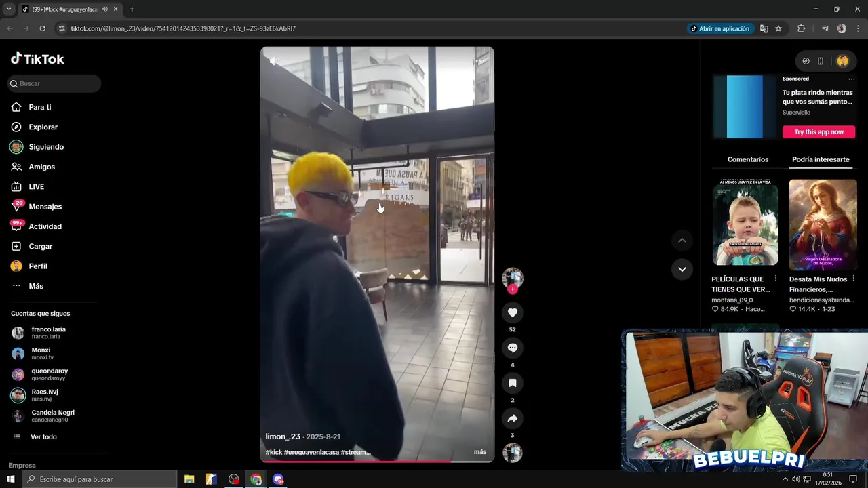The image size is (868, 488).
Task: Click the phone app icon near profile avatar
Action: 821,61
